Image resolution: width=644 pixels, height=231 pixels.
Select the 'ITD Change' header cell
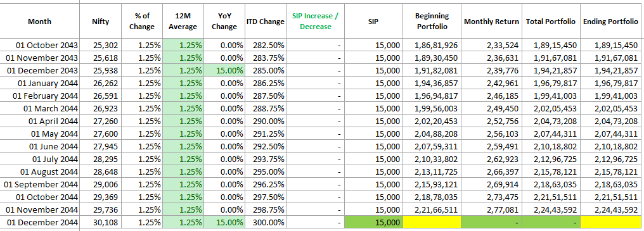(x=266, y=22)
